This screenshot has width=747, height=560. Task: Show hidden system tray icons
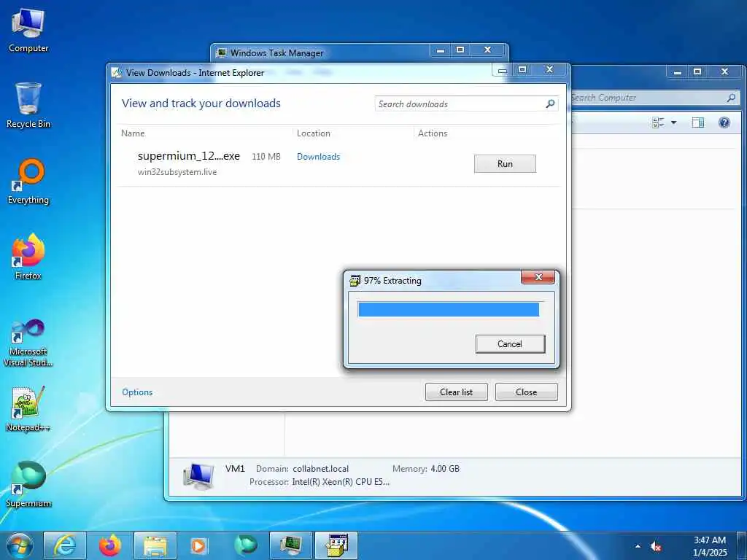tap(638, 546)
